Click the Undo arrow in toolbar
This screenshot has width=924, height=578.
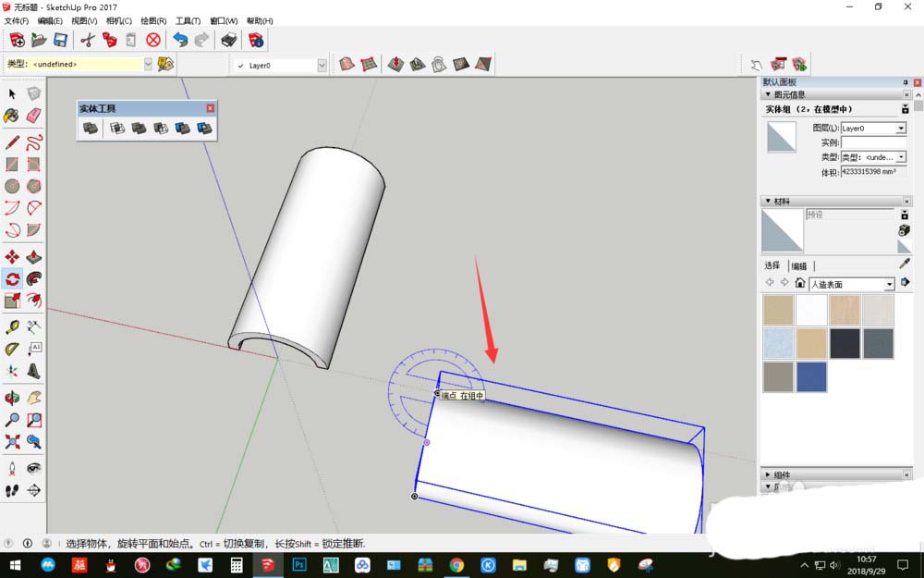tap(180, 40)
